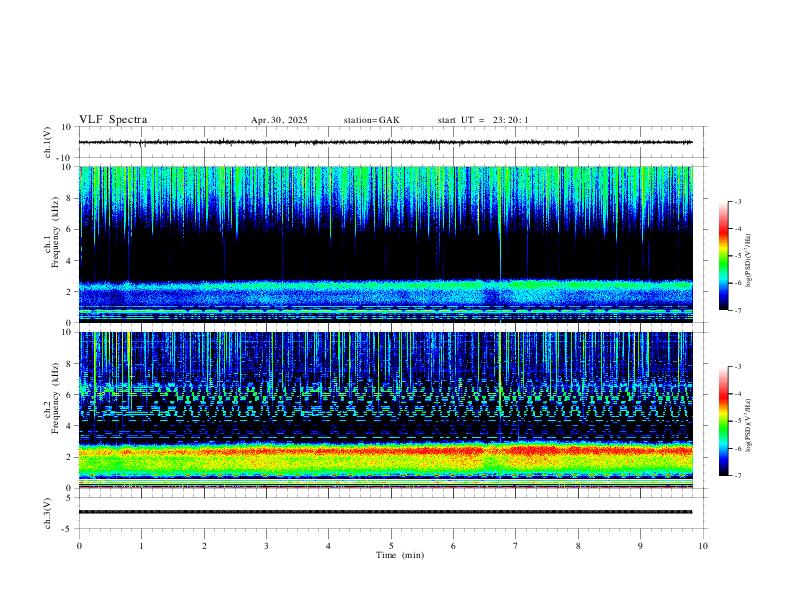Click the "4" kHz tick label of the ch.2 spectrogram
The image size is (792, 612).
(70, 426)
